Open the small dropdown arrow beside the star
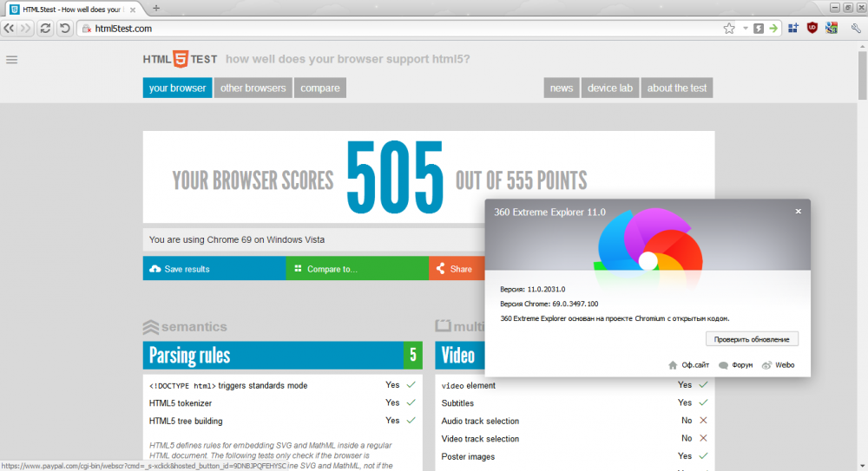 click(745, 29)
